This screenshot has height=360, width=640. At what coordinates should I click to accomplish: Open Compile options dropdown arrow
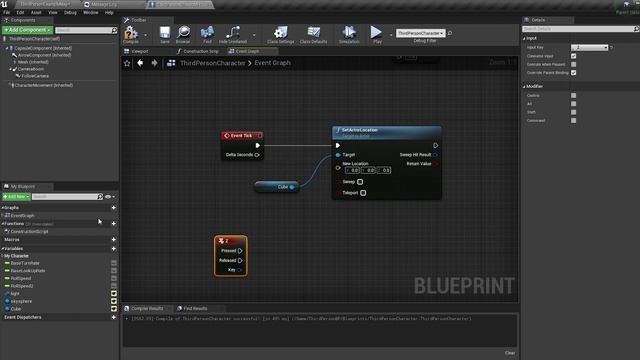(x=145, y=35)
